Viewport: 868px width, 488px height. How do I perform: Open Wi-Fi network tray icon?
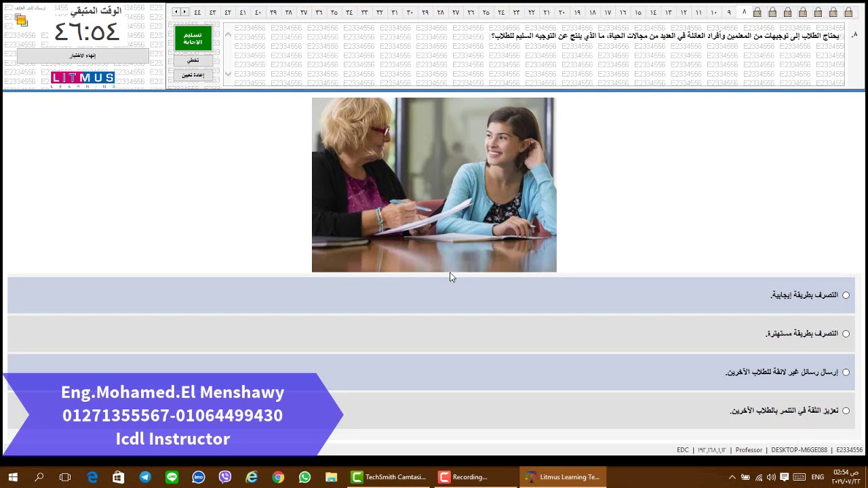click(x=759, y=477)
